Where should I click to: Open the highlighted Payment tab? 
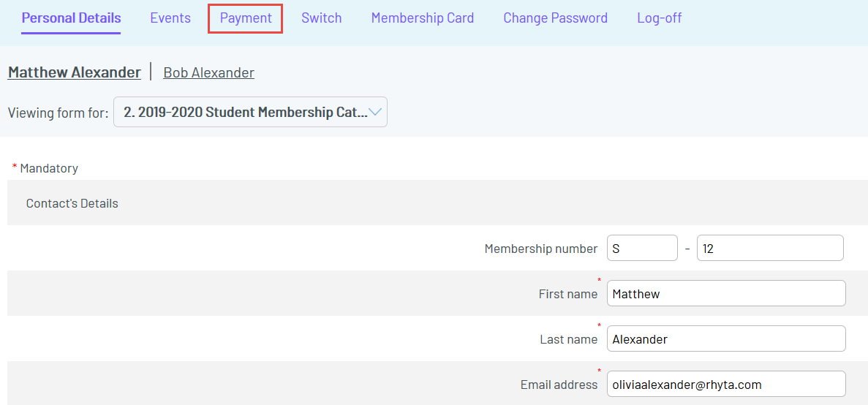pyautogui.click(x=246, y=18)
